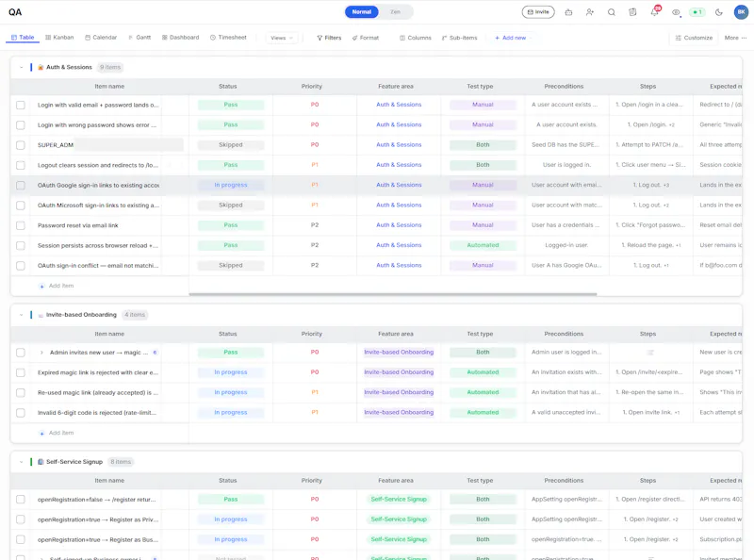The height and width of the screenshot is (560, 754).
Task: Click the add-user person icon
Action: [590, 12]
